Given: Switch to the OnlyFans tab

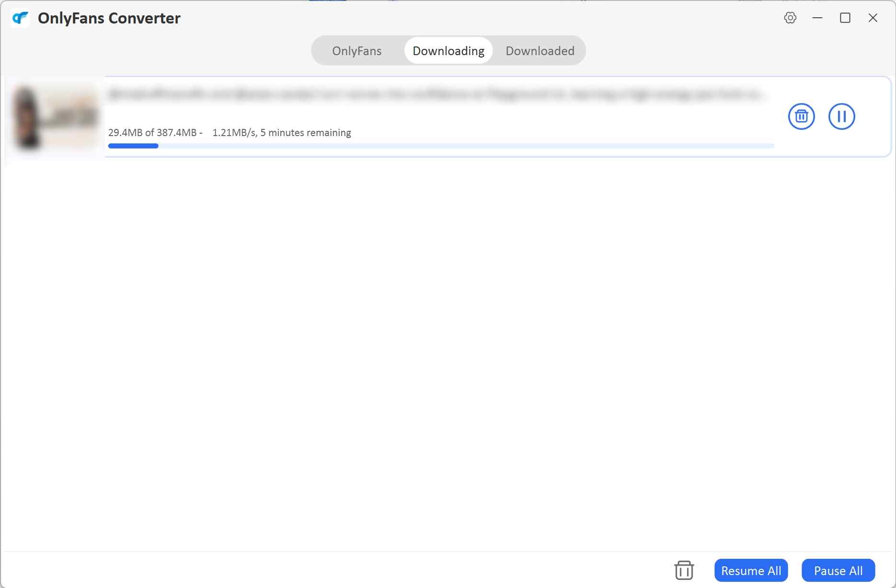Looking at the screenshot, I should [x=356, y=50].
